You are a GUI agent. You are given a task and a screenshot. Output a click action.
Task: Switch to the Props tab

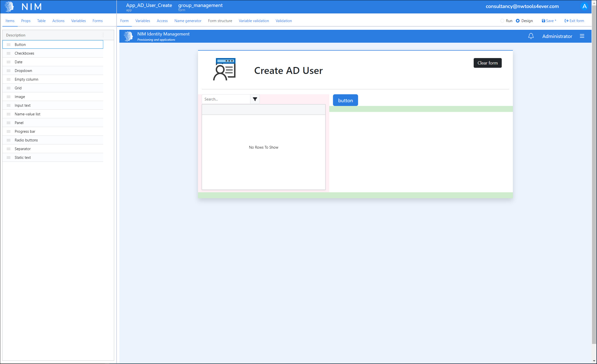pos(26,21)
